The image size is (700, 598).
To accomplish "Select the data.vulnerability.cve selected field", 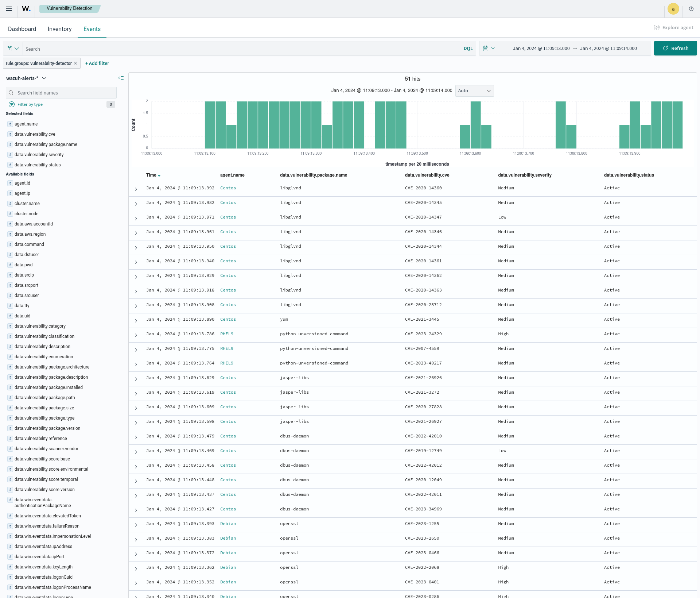I will click(x=35, y=134).
